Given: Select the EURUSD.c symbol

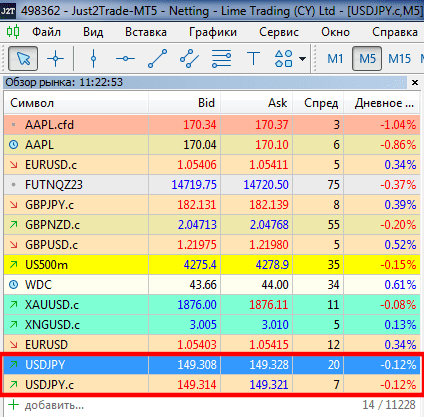Looking at the screenshot, I should 51,165.
